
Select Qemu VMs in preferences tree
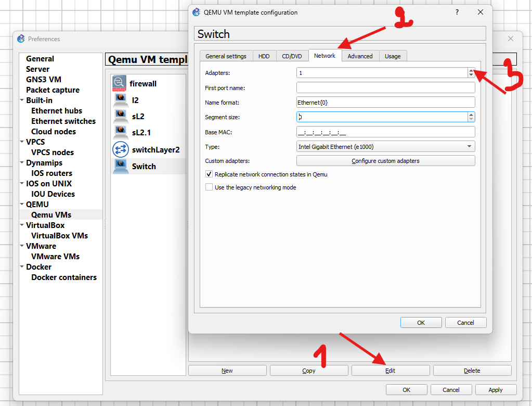[x=51, y=214]
